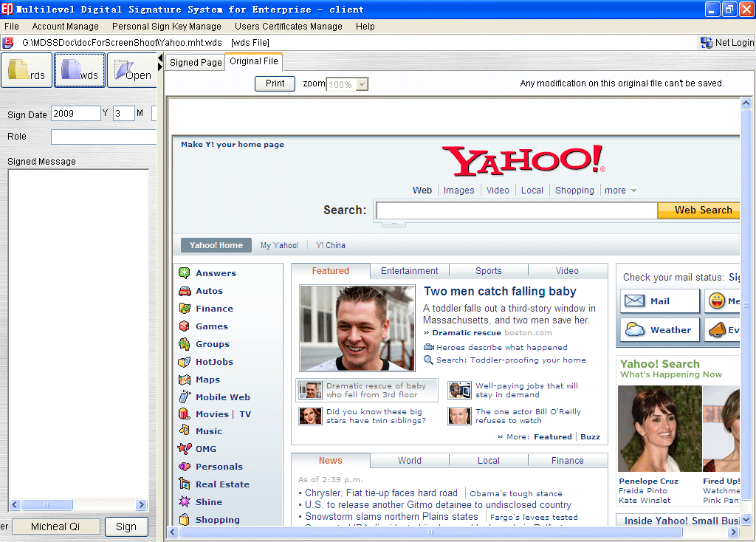Click the Penelope Cruz photo thumbnail
The image size is (756, 542).
tap(659, 429)
